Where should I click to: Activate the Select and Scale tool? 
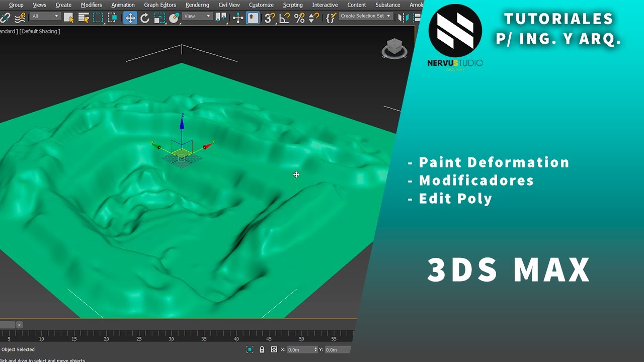[159, 18]
